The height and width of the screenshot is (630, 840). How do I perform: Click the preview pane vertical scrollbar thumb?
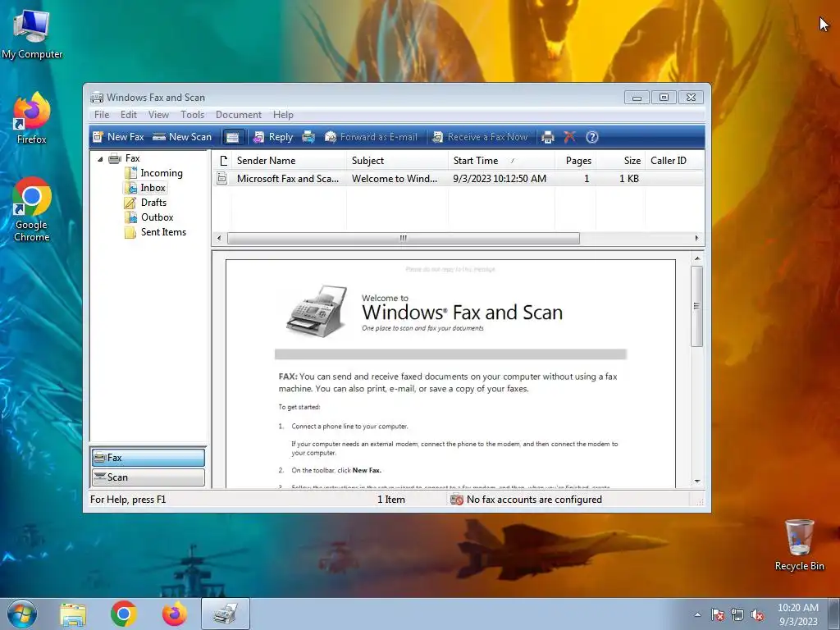coord(696,306)
